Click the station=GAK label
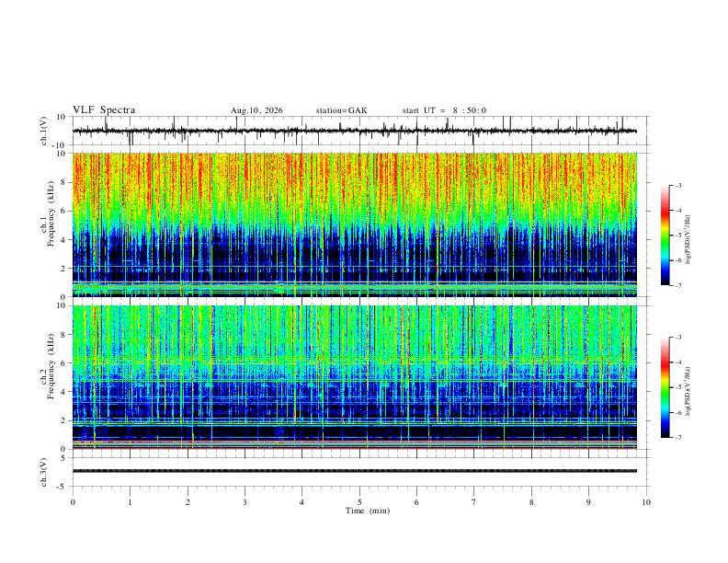The image size is (728, 563). 341,110
